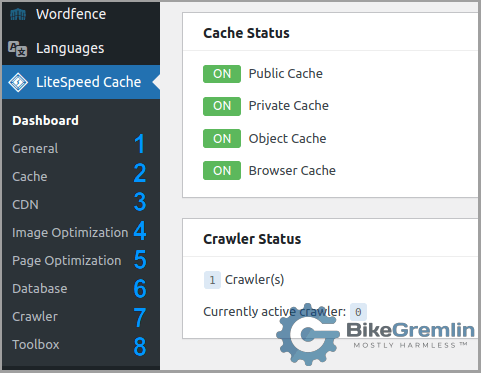Open the Toolbox submenu item
Screen dimensions: 481x373
[x=36, y=345]
